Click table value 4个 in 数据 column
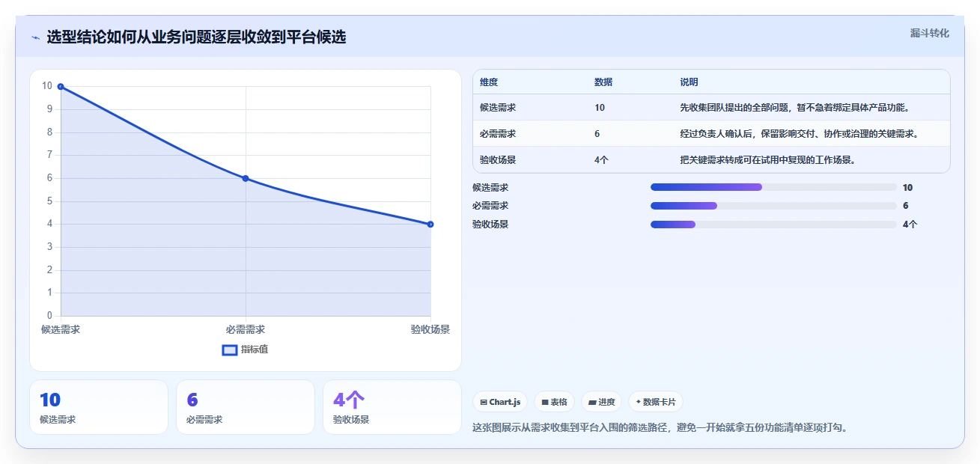This screenshot has height=464, width=980. pos(601,159)
